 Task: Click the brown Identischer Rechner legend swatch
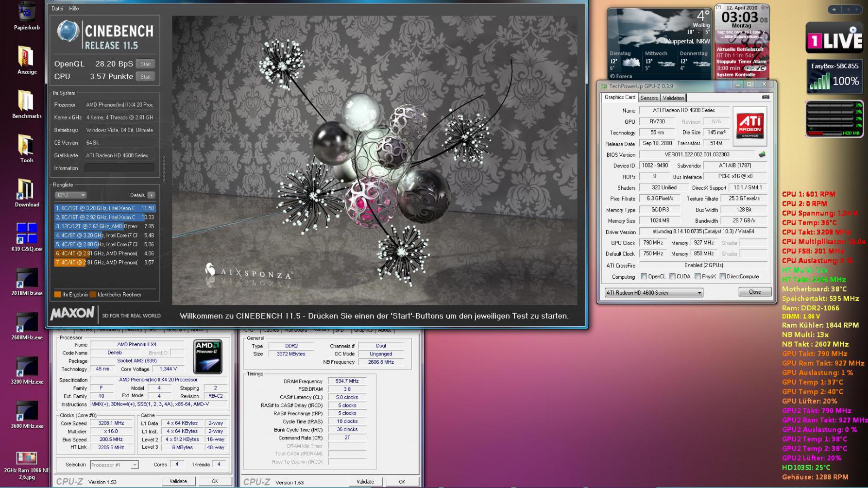pos(93,295)
